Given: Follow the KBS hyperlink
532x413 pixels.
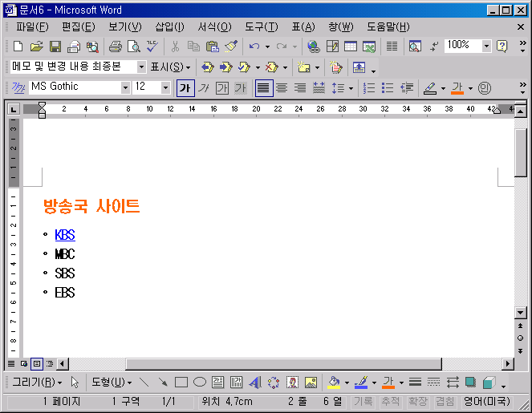Looking at the screenshot, I should [x=65, y=235].
